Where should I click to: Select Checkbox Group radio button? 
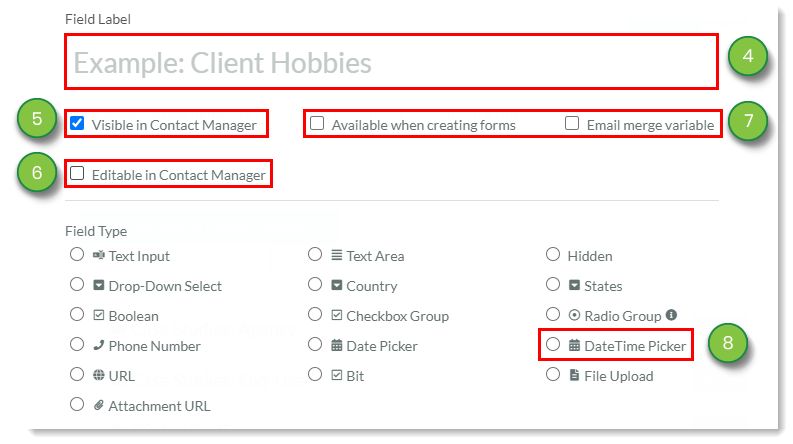point(315,315)
